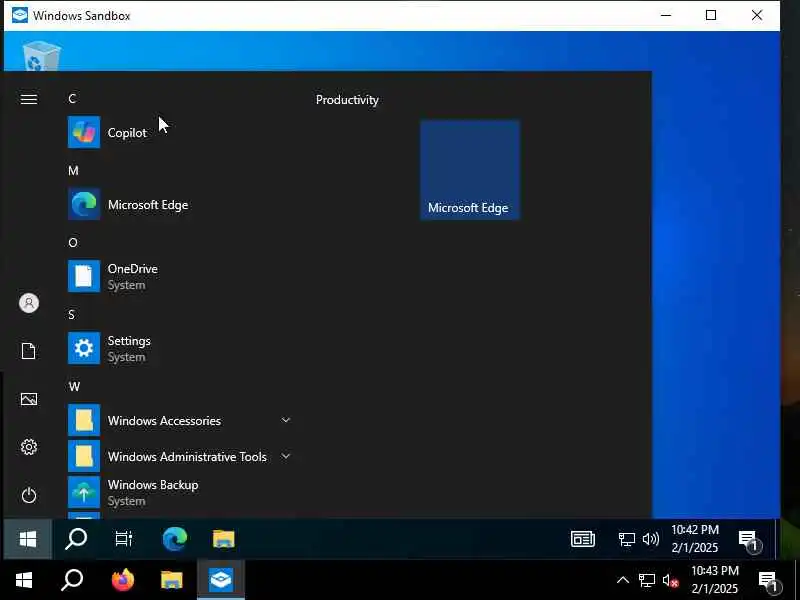Click the sandbox Start button
800x600 pixels.
coord(28,539)
